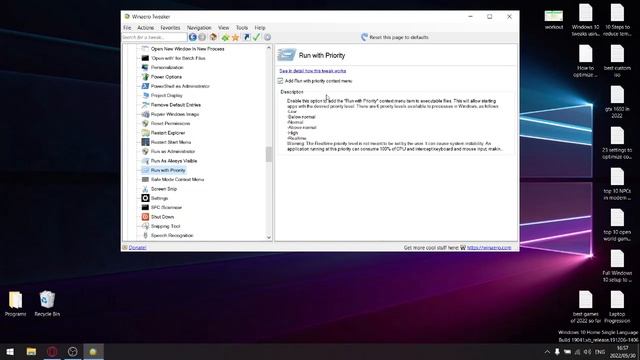Click the Winaero Tweaker taskbar button
Screen dimensions: 640x360
point(93,351)
